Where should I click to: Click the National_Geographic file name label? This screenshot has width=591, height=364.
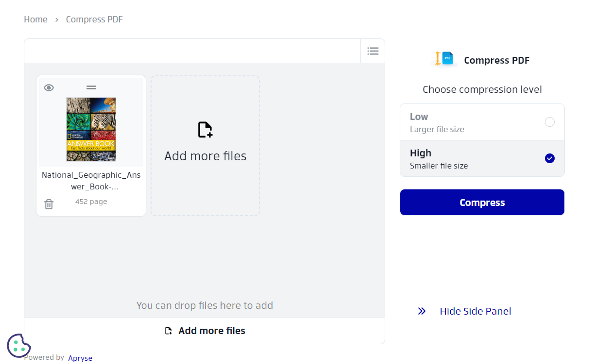tap(91, 181)
